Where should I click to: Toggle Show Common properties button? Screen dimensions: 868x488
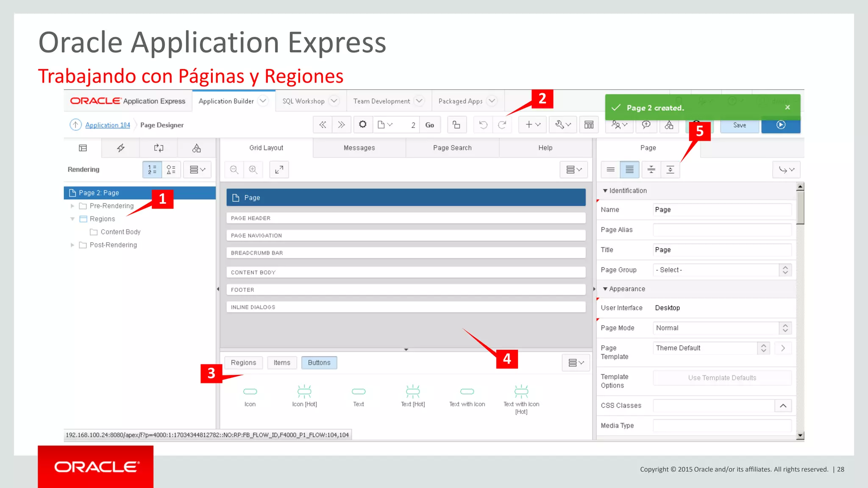click(611, 169)
